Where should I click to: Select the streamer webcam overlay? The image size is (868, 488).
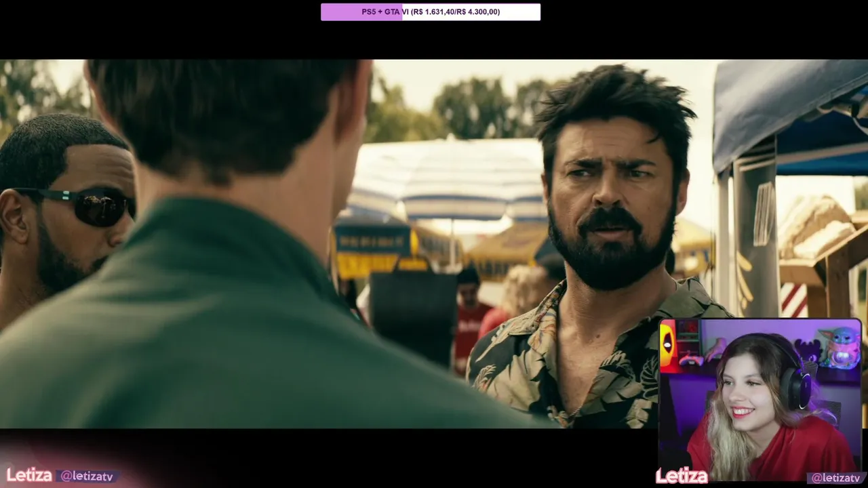(x=760, y=400)
